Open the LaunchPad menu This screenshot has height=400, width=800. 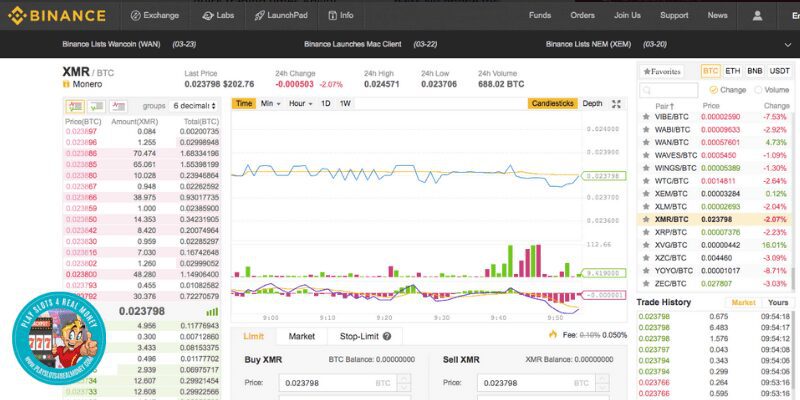click(281, 15)
